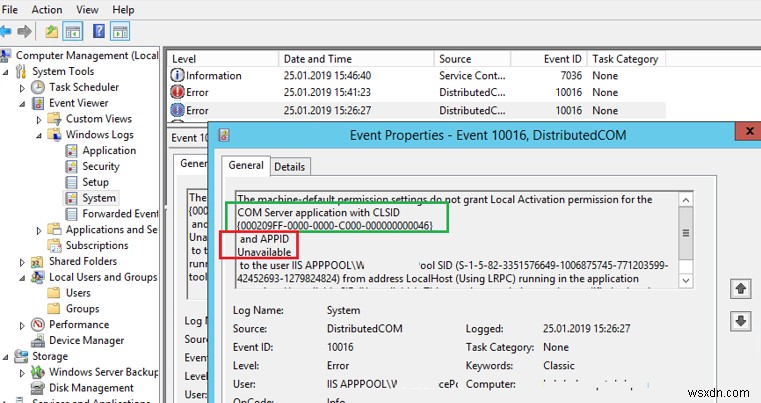Click the Device Manager icon
761x403 pixels.
pyautogui.click(x=38, y=340)
